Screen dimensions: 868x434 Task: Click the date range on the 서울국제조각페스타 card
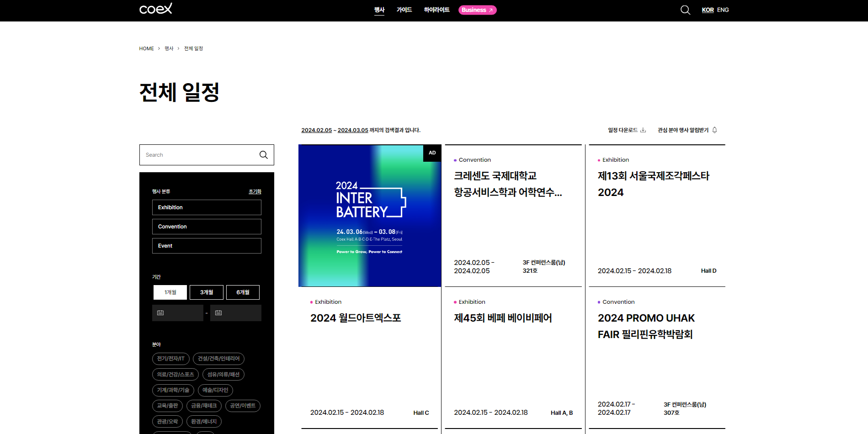pyautogui.click(x=634, y=271)
